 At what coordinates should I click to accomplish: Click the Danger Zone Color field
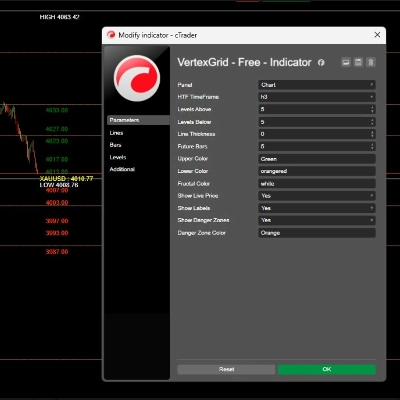click(317, 233)
